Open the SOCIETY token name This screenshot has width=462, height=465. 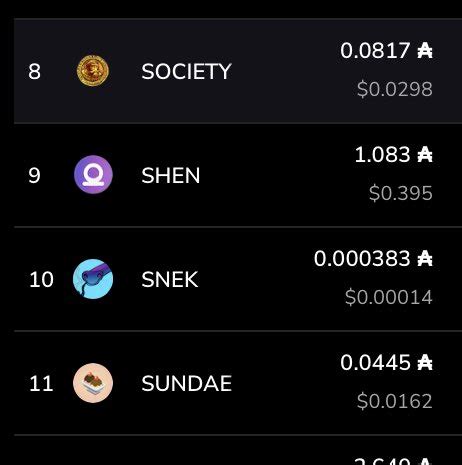(x=186, y=71)
